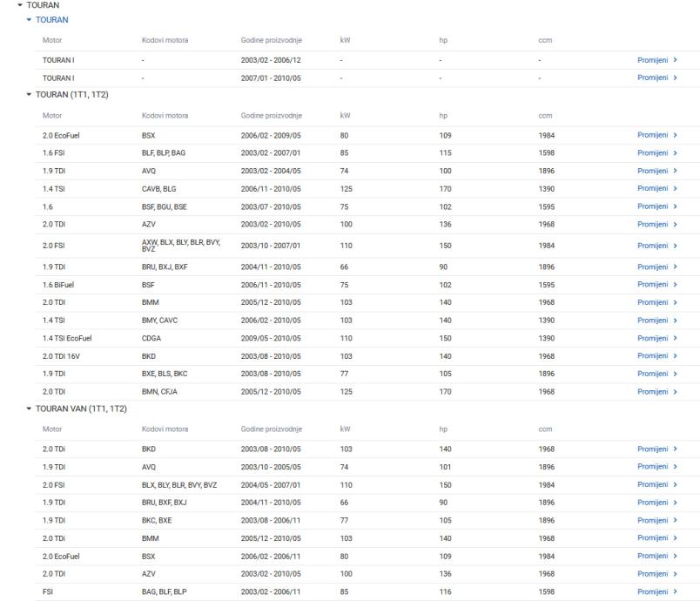Click arrow icon for 1.4 TSI BMY, CAVC row
The image size is (700, 601).
pyautogui.click(x=676, y=321)
